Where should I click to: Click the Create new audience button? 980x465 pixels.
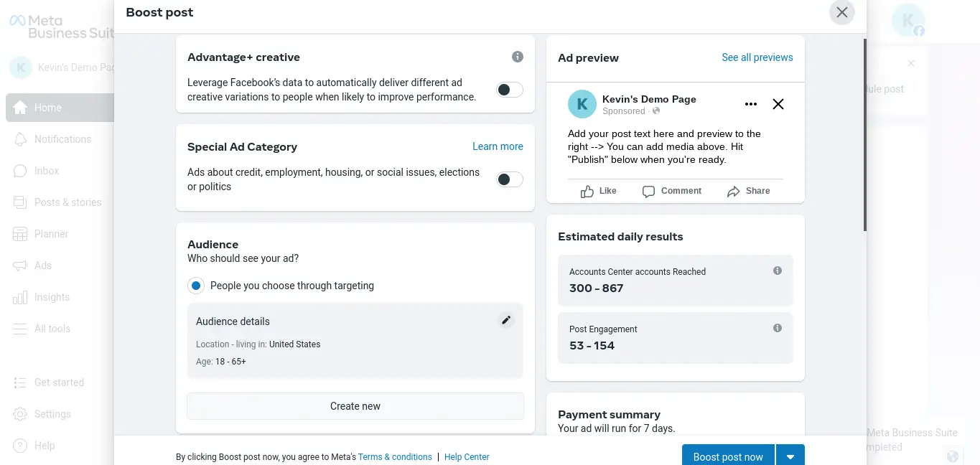coord(355,406)
